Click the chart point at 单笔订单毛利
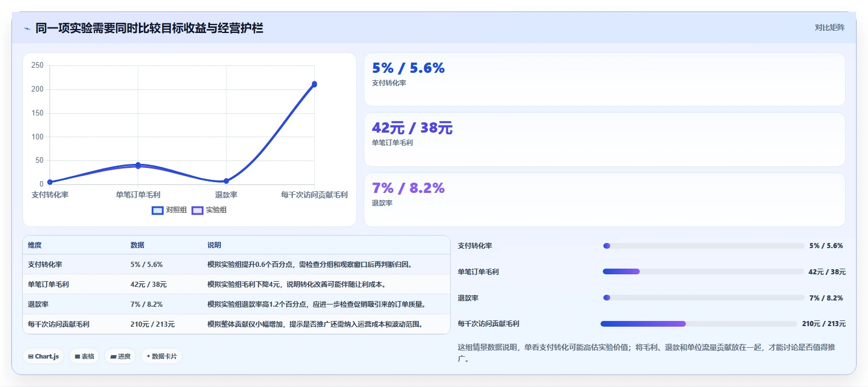The image size is (868, 387). [138, 165]
